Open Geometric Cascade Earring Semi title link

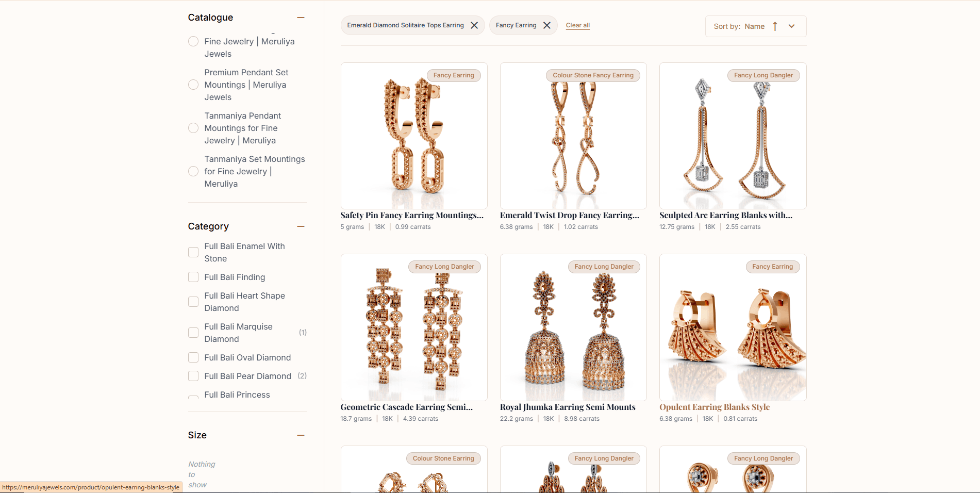click(407, 407)
